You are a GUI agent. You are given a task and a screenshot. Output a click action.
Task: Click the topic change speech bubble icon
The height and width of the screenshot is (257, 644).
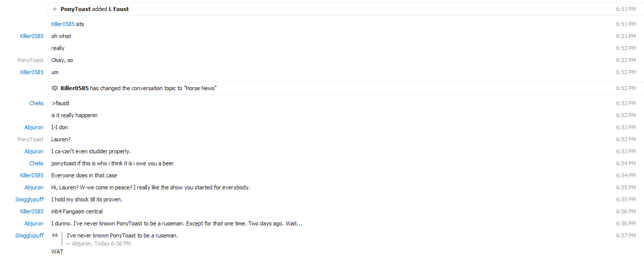pos(55,88)
